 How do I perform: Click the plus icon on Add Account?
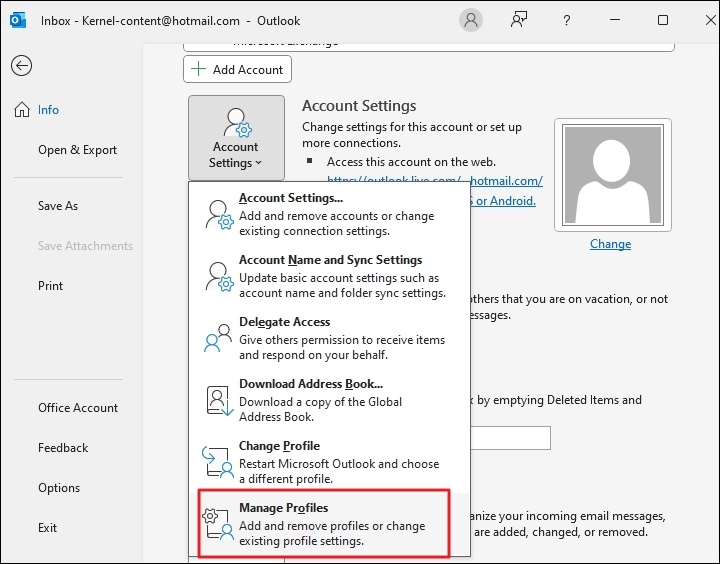pos(198,69)
